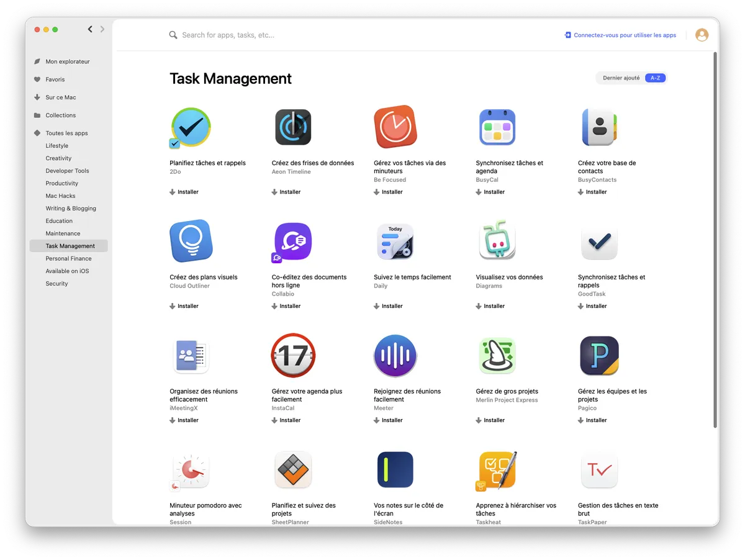
Task: Switch sorting to Dernier ajouté
Action: tap(621, 78)
